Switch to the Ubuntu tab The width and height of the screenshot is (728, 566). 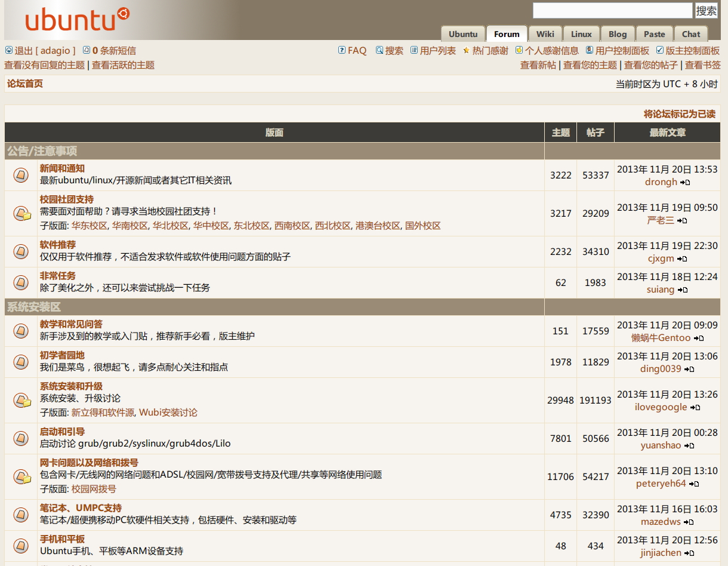tap(463, 34)
